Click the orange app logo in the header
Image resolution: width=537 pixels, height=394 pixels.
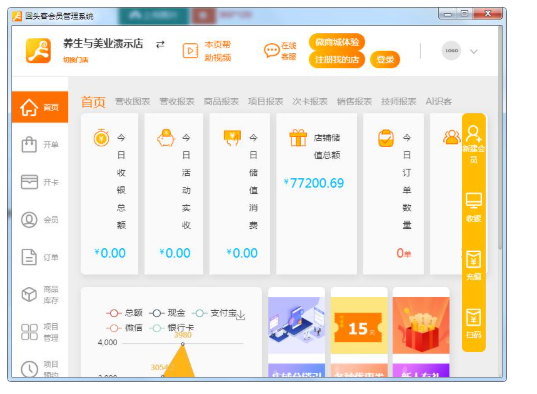point(38,51)
